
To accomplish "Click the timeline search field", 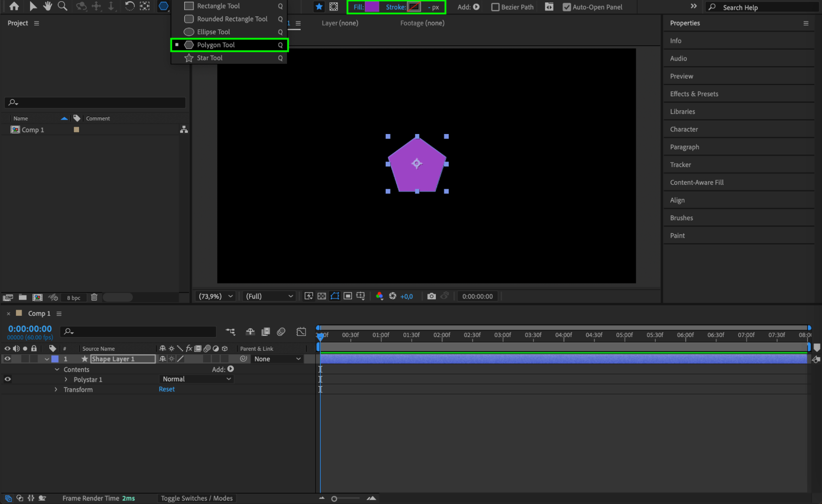I will pyautogui.click(x=140, y=331).
